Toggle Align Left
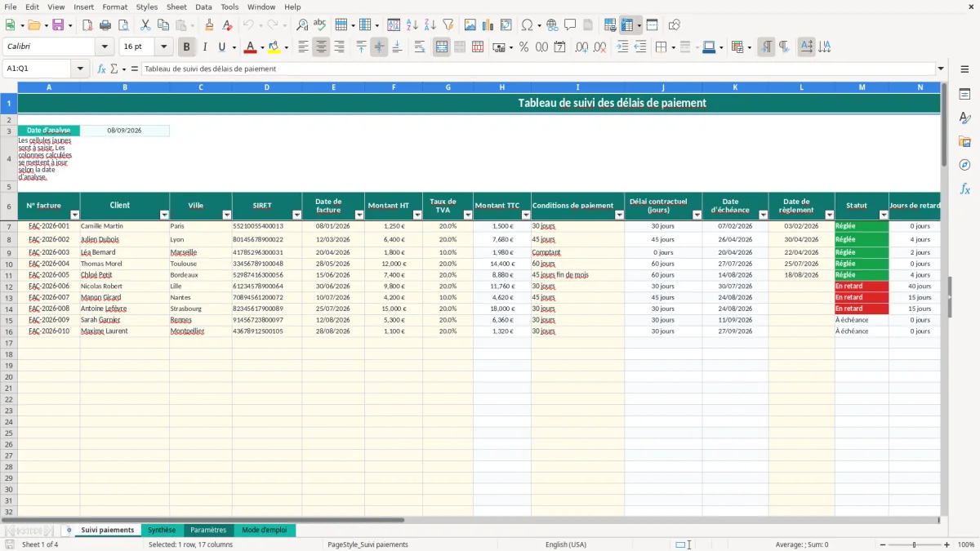980x551 pixels. (x=303, y=47)
